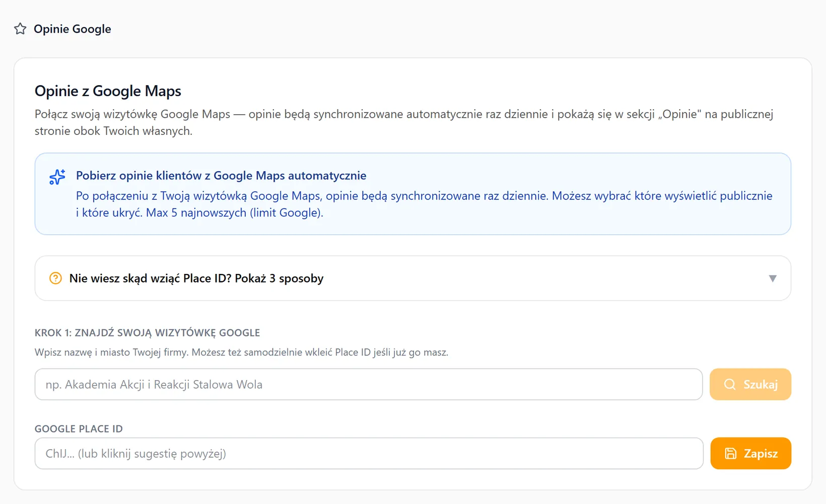Click the "Max 5 najnowszych (limit Google)" note
This screenshot has width=826, height=504.
[x=235, y=212]
